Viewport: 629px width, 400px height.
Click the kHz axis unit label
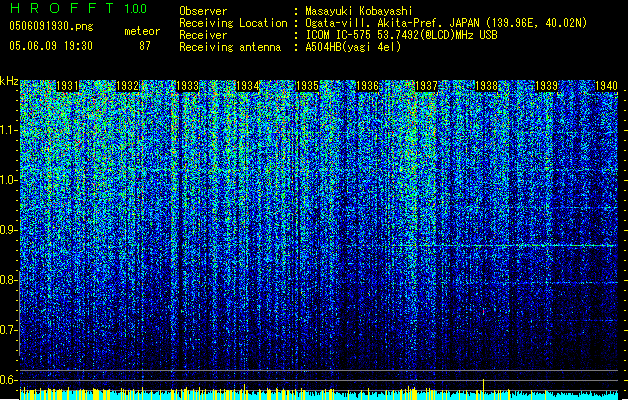tap(9, 81)
